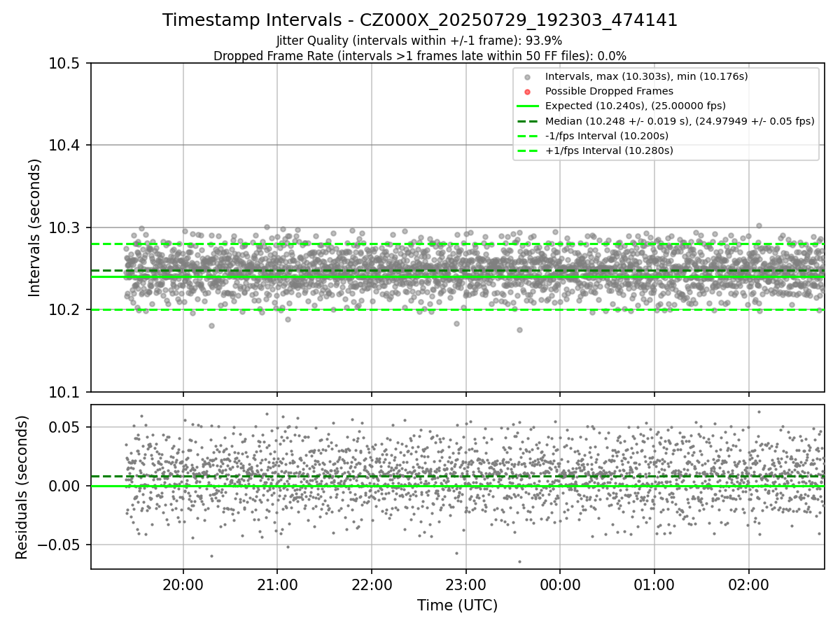The image size is (840, 630).
Task: Click the Possible Dropped Frames legend entry
Action: pos(609,91)
